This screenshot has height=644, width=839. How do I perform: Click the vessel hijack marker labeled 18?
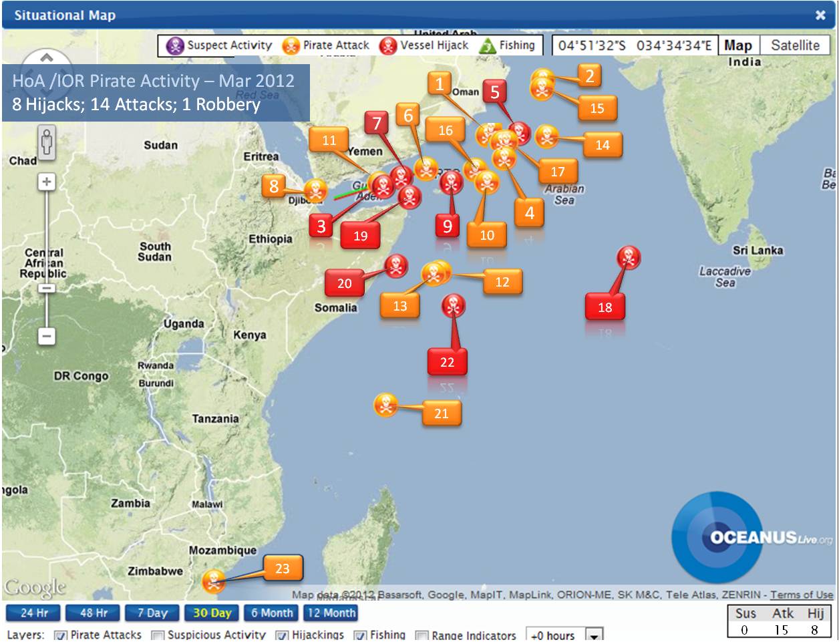point(629,257)
